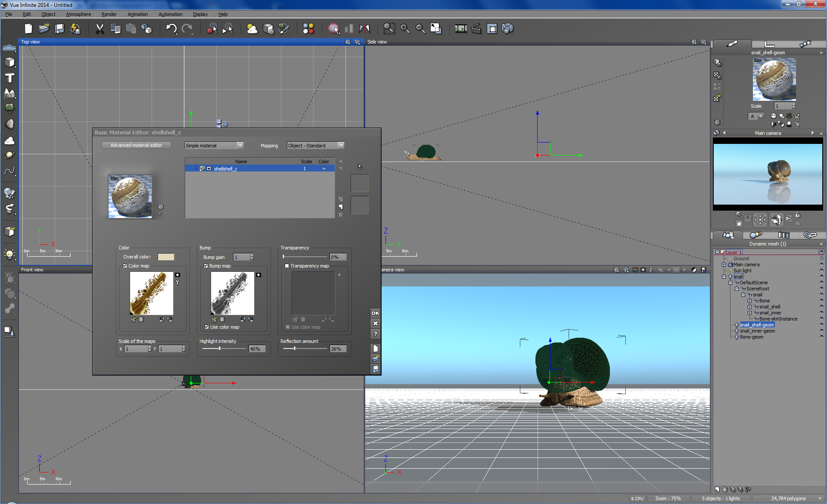Open the Render menu
Image resolution: width=827 pixels, height=504 pixels.
[109, 14]
